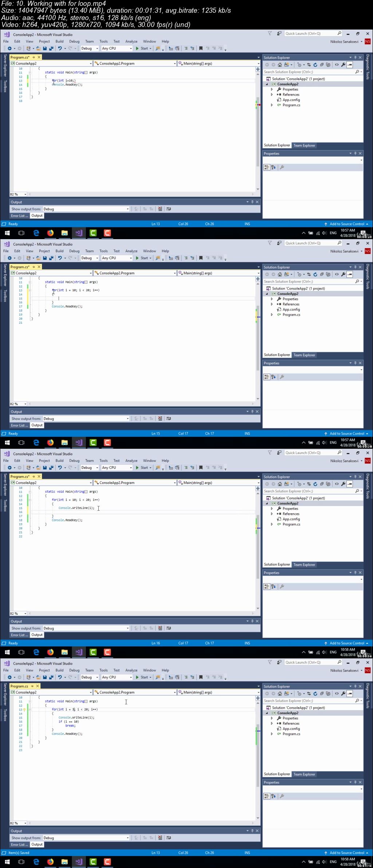Toggle auto-hide pin on second frame Solution Explorer
373x868 pixels.
pyautogui.click(x=355, y=267)
